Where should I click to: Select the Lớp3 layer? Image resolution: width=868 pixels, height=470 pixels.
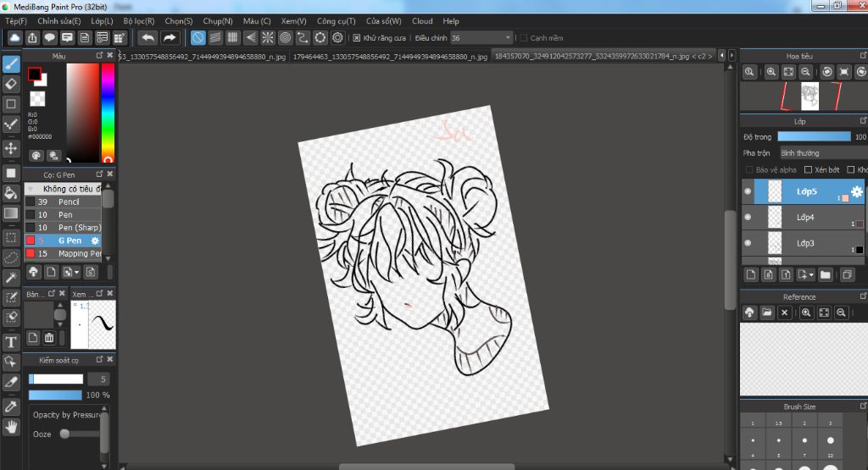803,243
